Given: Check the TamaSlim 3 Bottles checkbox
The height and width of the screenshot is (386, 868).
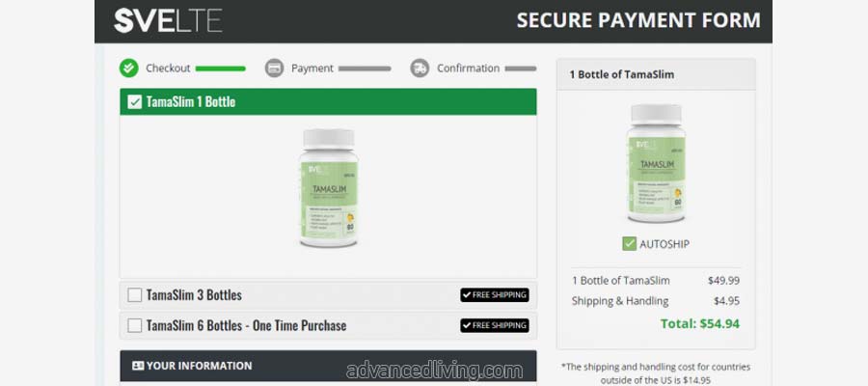Looking at the screenshot, I should pyautogui.click(x=134, y=295).
